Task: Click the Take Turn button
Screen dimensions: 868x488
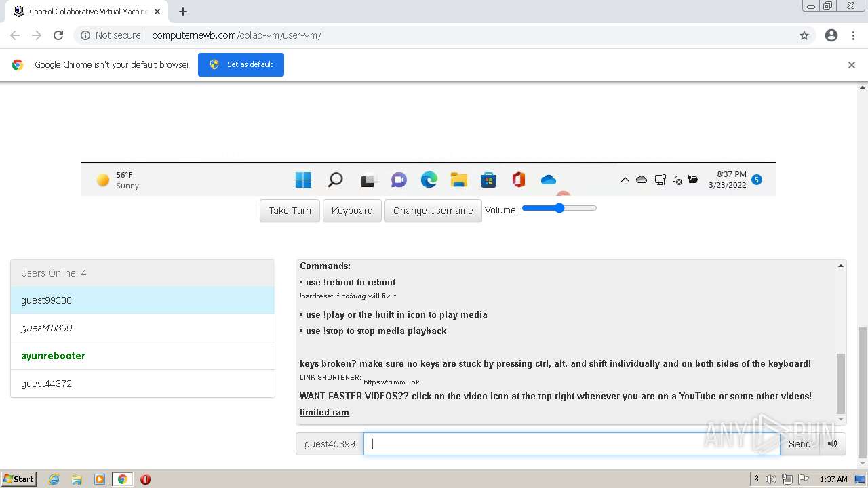Action: tap(290, 211)
